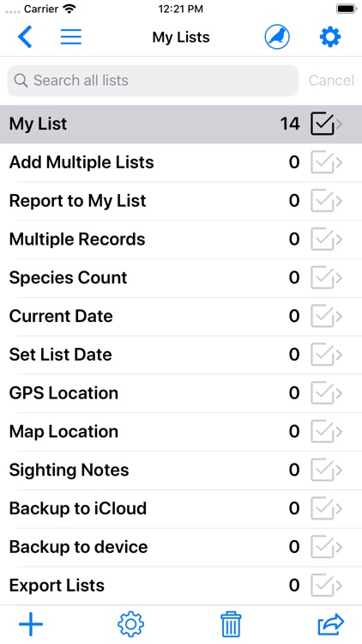Check the GPS Location list checkbox

(323, 393)
